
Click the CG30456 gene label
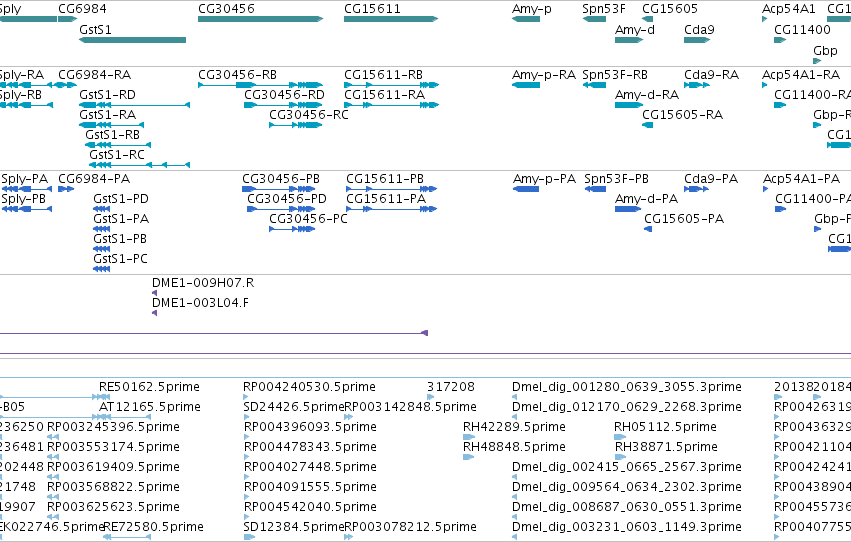pyautogui.click(x=226, y=9)
